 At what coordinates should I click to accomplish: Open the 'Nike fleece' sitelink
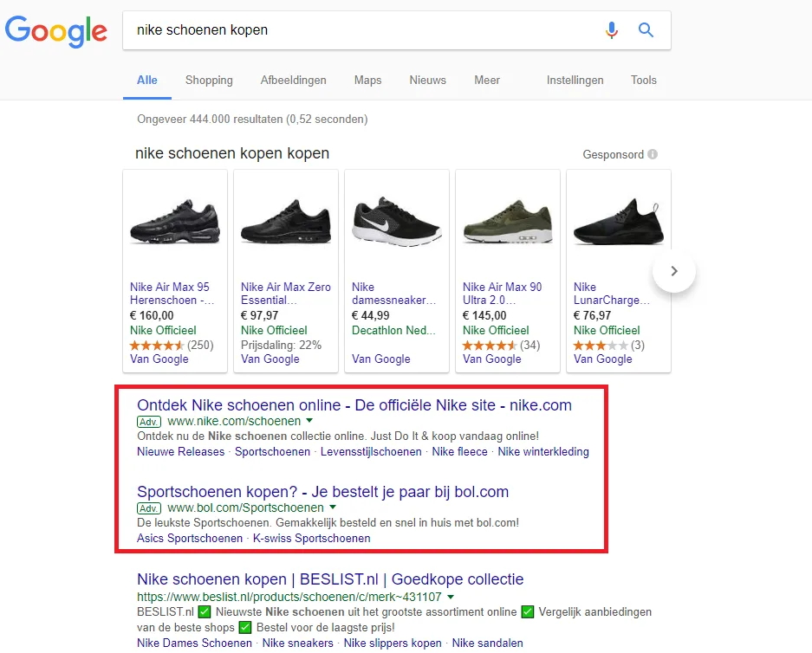460,452
